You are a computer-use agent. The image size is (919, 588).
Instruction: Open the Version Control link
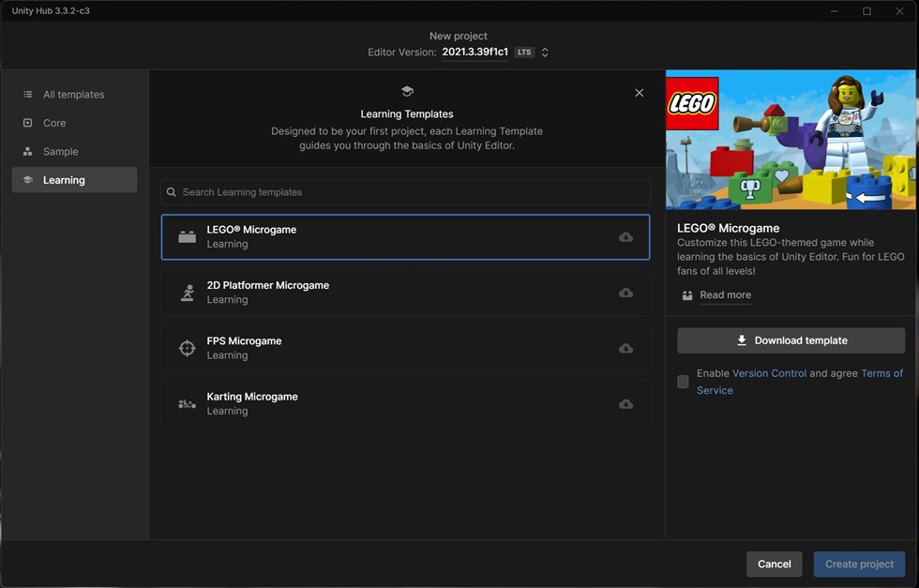pos(769,373)
